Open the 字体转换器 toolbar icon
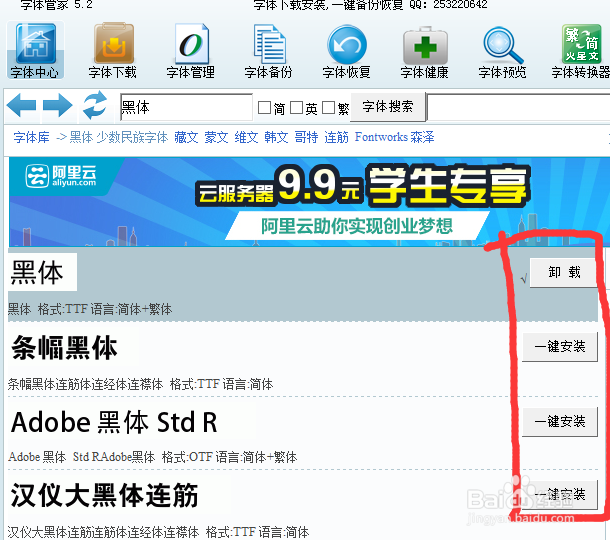This screenshot has height=540, width=610. [580, 51]
